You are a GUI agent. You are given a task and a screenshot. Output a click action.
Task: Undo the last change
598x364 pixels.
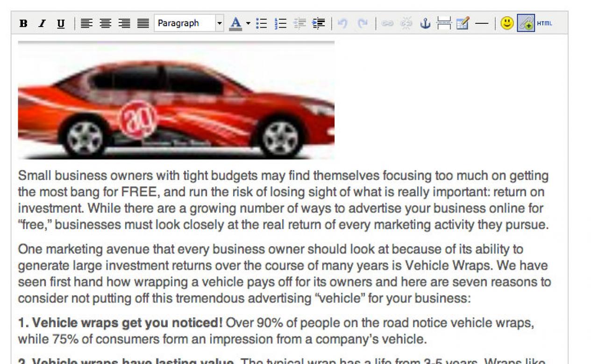(342, 23)
